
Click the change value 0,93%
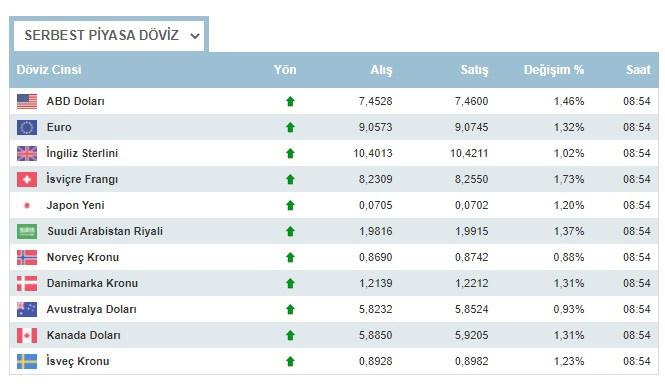pyautogui.click(x=569, y=309)
